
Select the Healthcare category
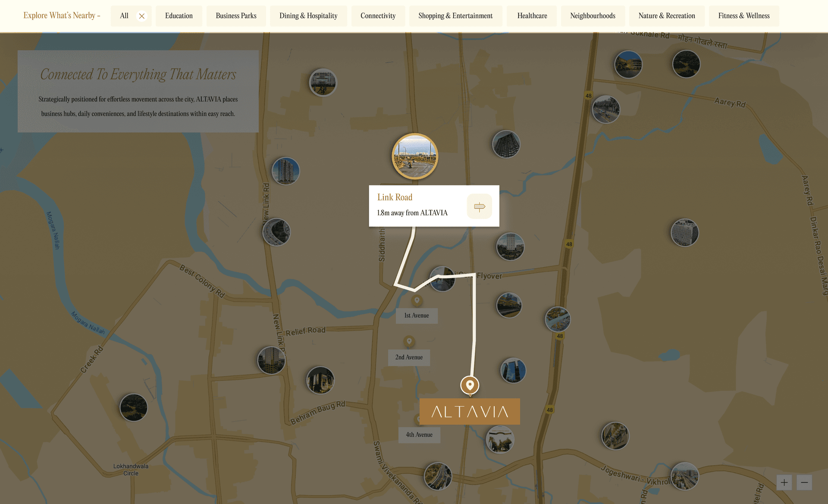tap(532, 16)
